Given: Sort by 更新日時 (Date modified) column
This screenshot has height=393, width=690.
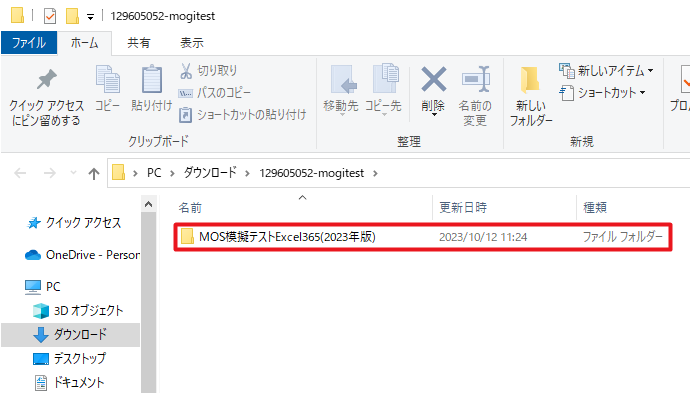Looking at the screenshot, I should click(463, 207).
